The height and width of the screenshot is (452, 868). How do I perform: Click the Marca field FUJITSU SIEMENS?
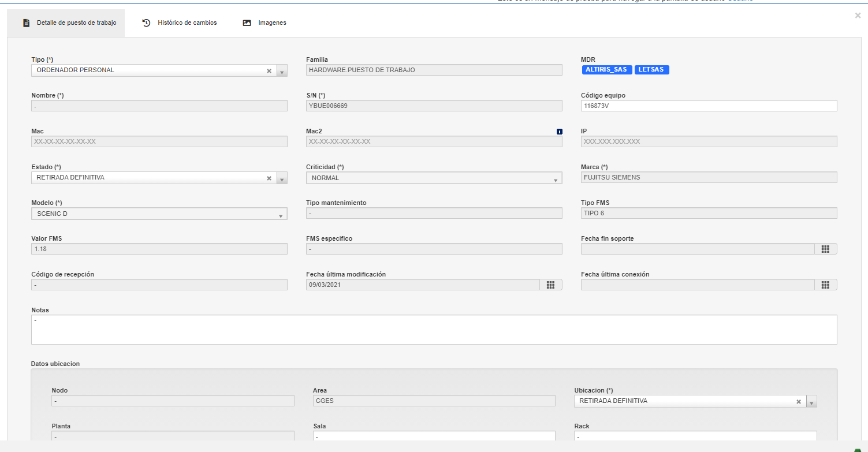pyautogui.click(x=709, y=177)
